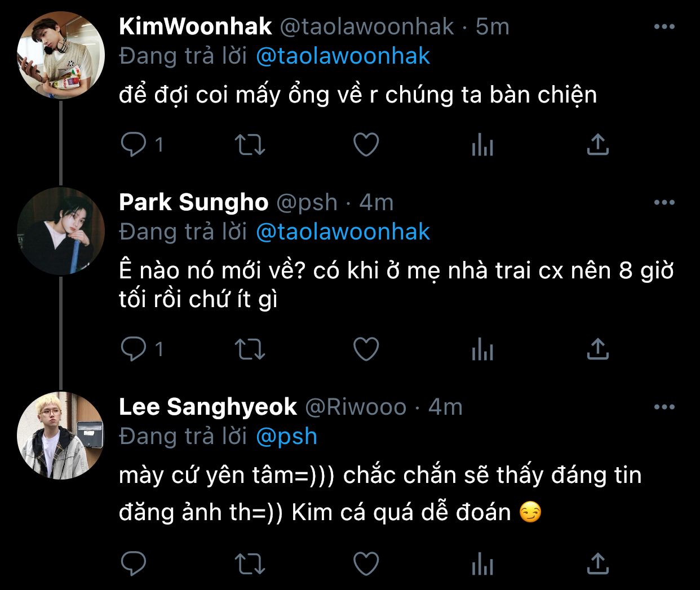View analytics for KimWoonhak's tweet
700x590 pixels.
tap(482, 145)
